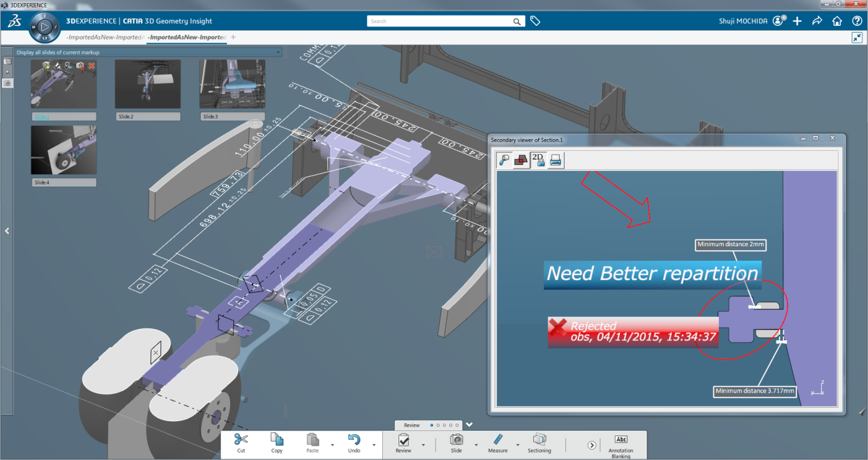This screenshot has width=868, height=460.
Task: Switch to the first ImportedAsNew tab
Action: [105, 38]
